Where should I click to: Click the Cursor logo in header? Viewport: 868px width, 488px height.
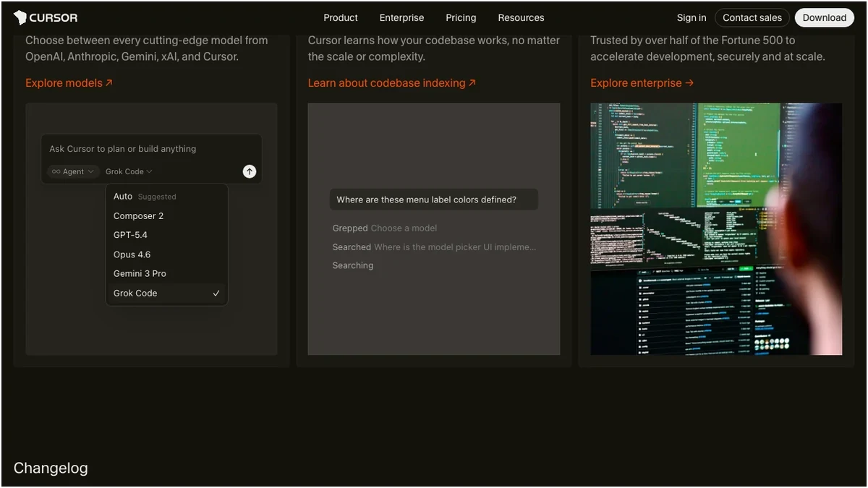46,17
